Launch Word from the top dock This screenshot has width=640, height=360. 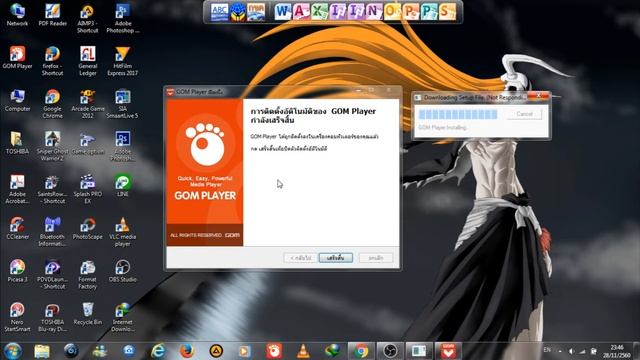[x=282, y=11]
